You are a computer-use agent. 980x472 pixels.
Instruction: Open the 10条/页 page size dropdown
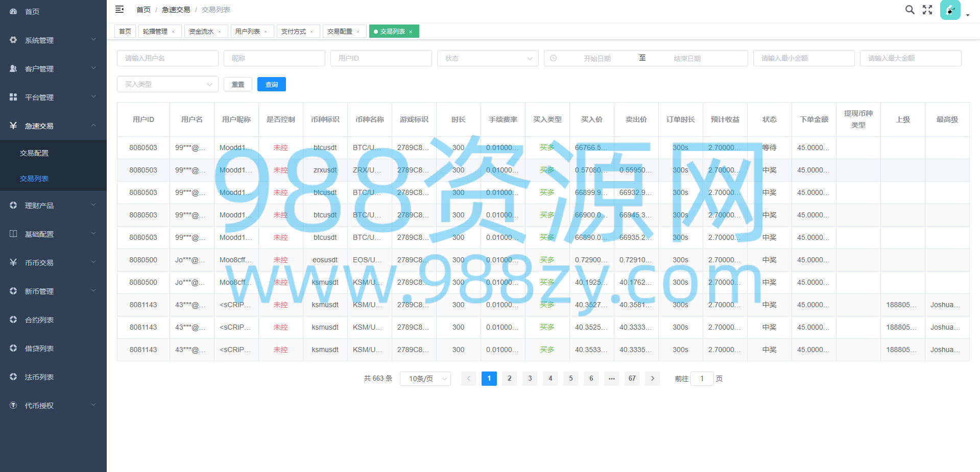[425, 379]
